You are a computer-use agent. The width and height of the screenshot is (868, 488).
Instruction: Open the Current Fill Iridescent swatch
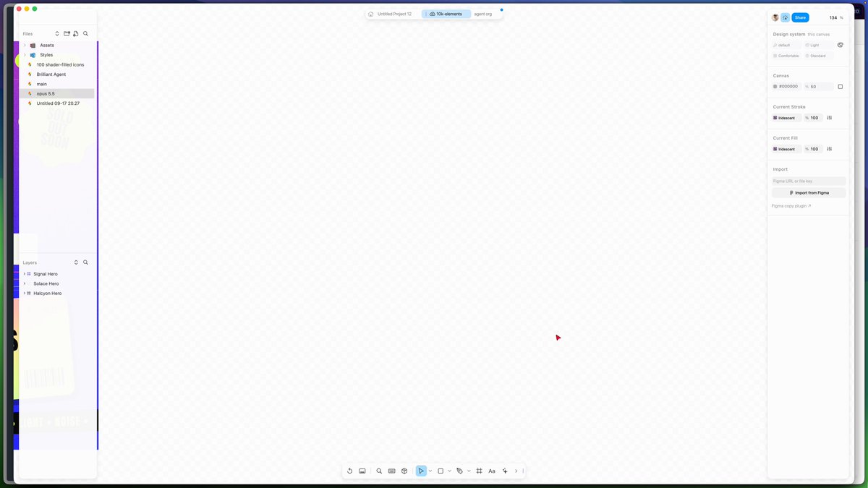pyautogui.click(x=787, y=149)
